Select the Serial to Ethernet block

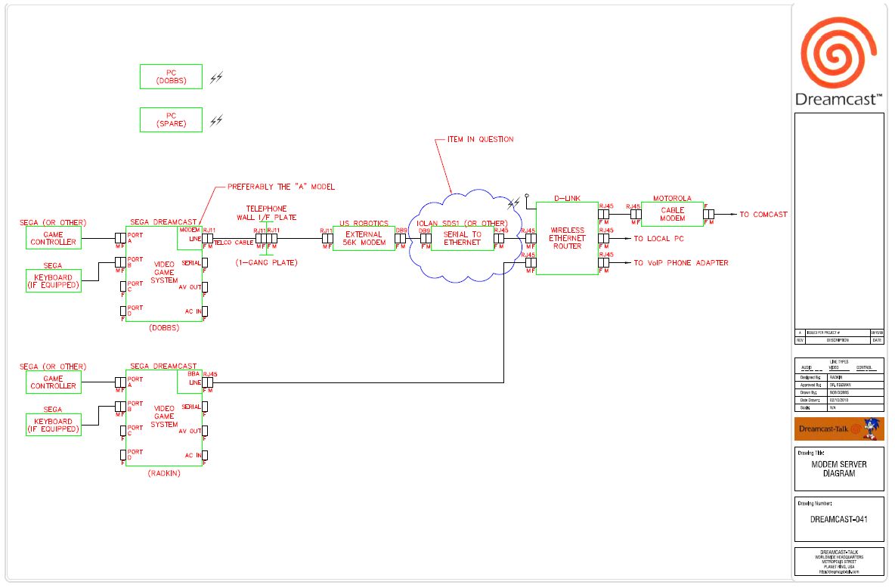coord(463,239)
